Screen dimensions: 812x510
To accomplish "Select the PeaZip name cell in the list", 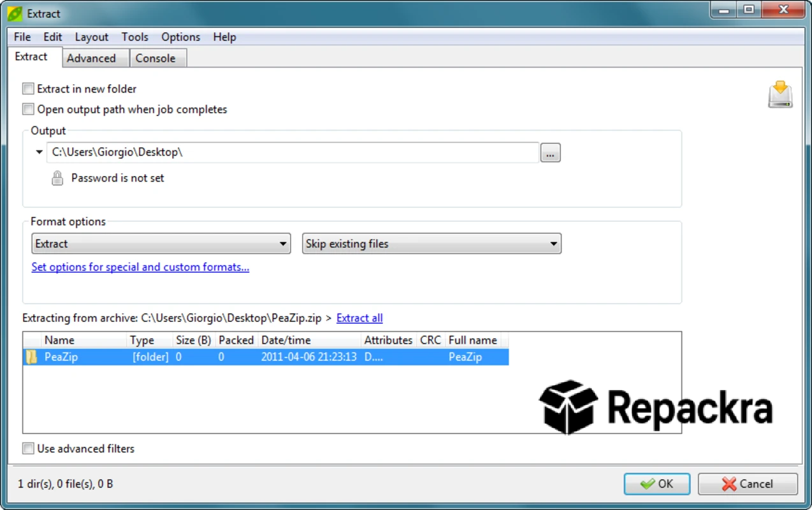I will [61, 357].
